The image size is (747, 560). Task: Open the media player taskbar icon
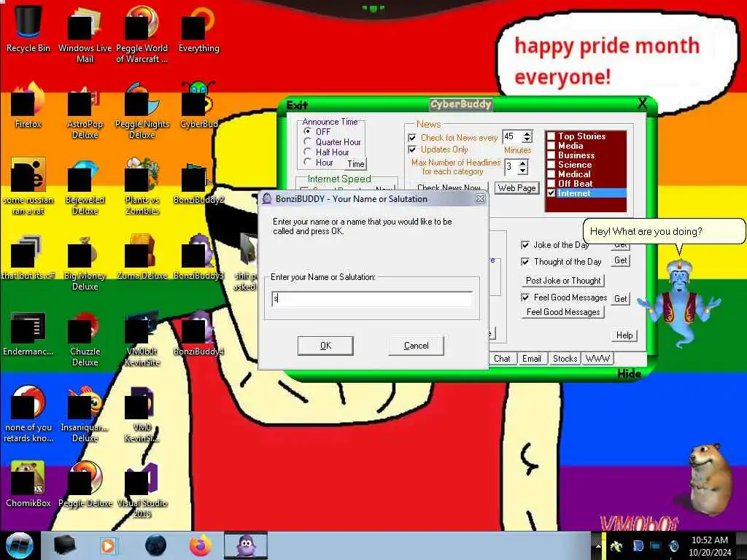[x=108, y=545]
